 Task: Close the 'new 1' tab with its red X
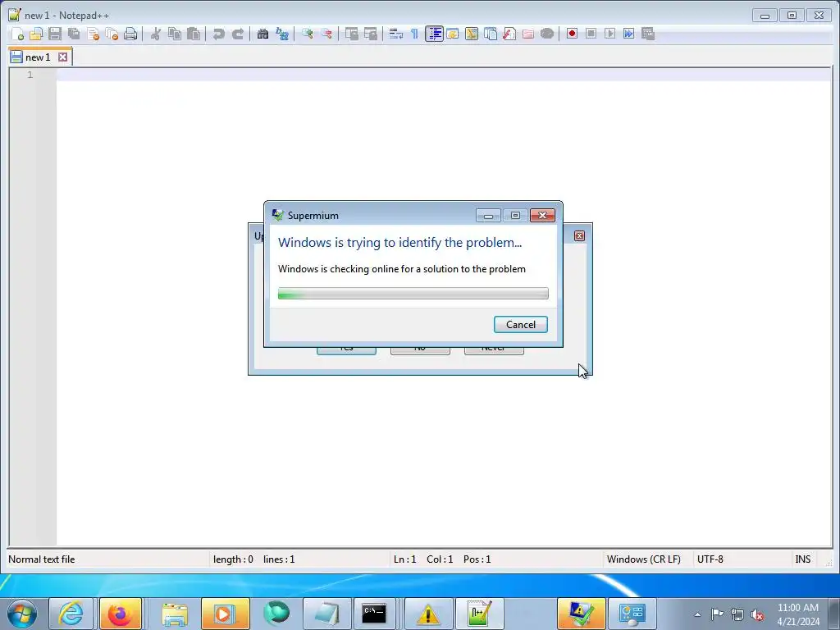(62, 57)
